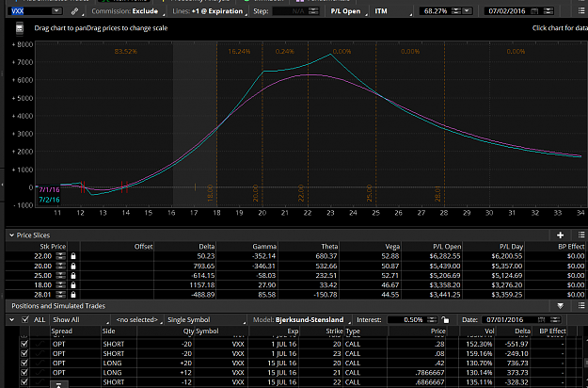This screenshot has height=388, width=588.
Task: Collapse positions list with the chevron beside ALL
Action: click(x=12, y=320)
